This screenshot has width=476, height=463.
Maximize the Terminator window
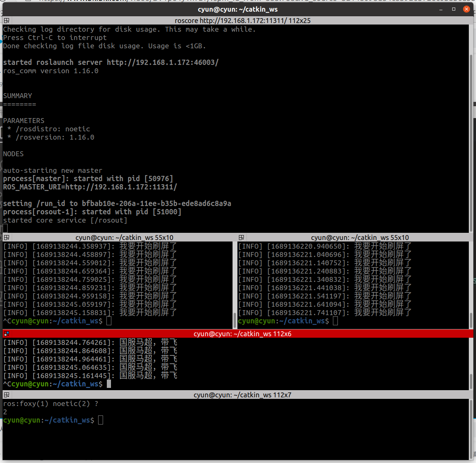pos(454,9)
